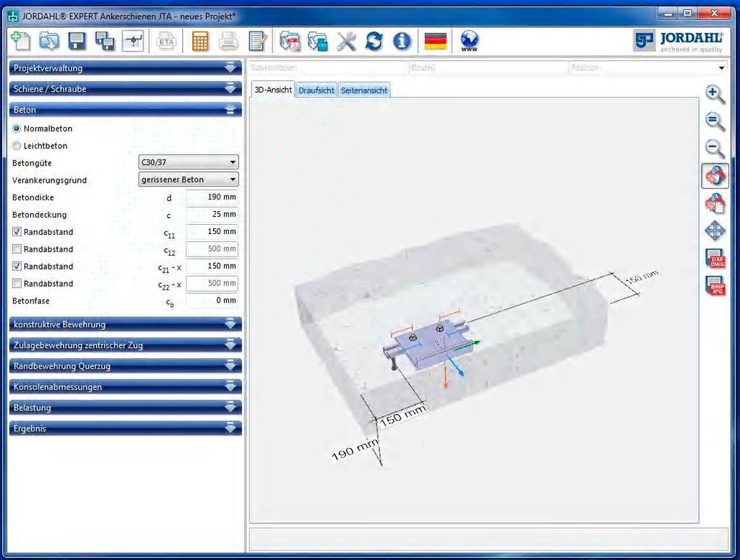Click the printer icon
Screen dimensions: 740x560
(x=228, y=41)
